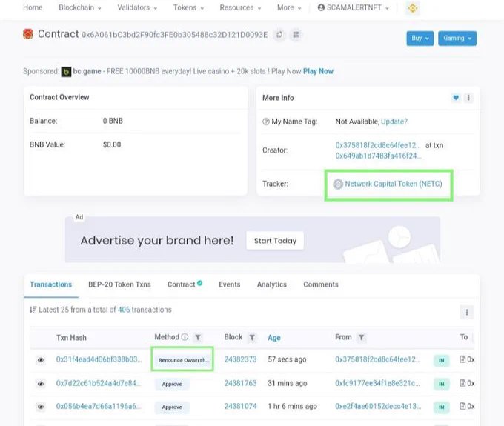Click Renounce Ownership method badge

[x=182, y=360]
